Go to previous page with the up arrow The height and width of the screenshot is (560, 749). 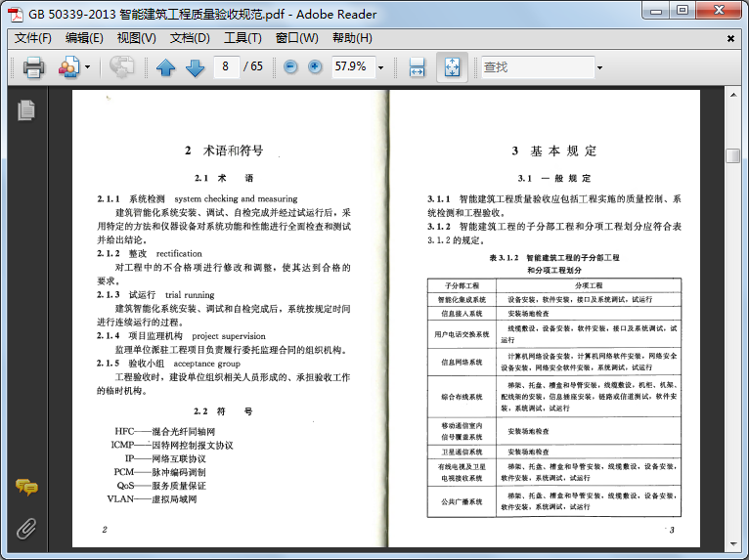click(x=165, y=67)
